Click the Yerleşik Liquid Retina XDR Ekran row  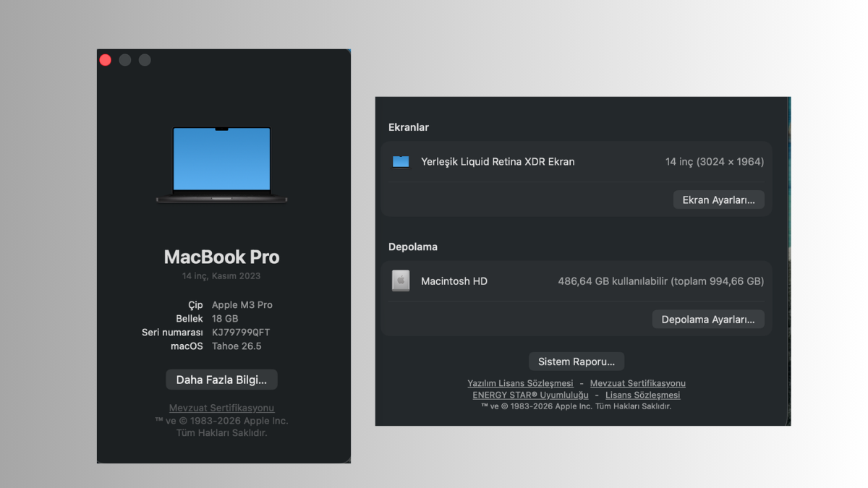[x=576, y=162]
